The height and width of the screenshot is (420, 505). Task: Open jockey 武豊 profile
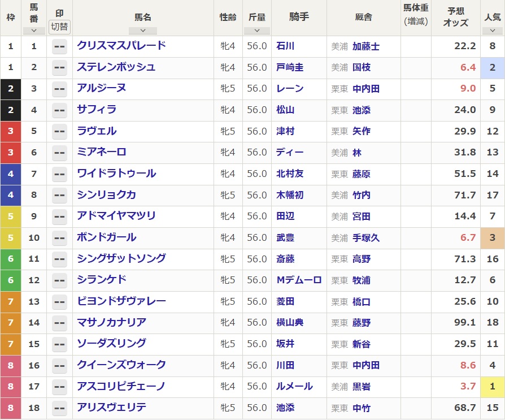click(285, 238)
